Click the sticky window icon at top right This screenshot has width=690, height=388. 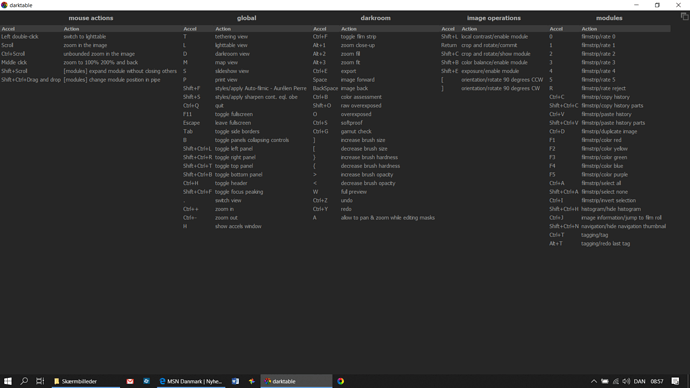tap(684, 16)
